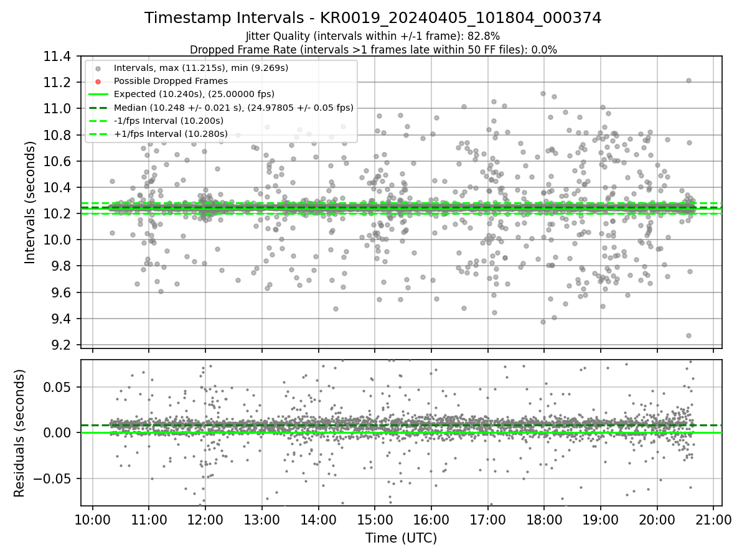Select the Dropped Frame Rate 0.0% line
This screenshot has height=560, width=747.
373,50
